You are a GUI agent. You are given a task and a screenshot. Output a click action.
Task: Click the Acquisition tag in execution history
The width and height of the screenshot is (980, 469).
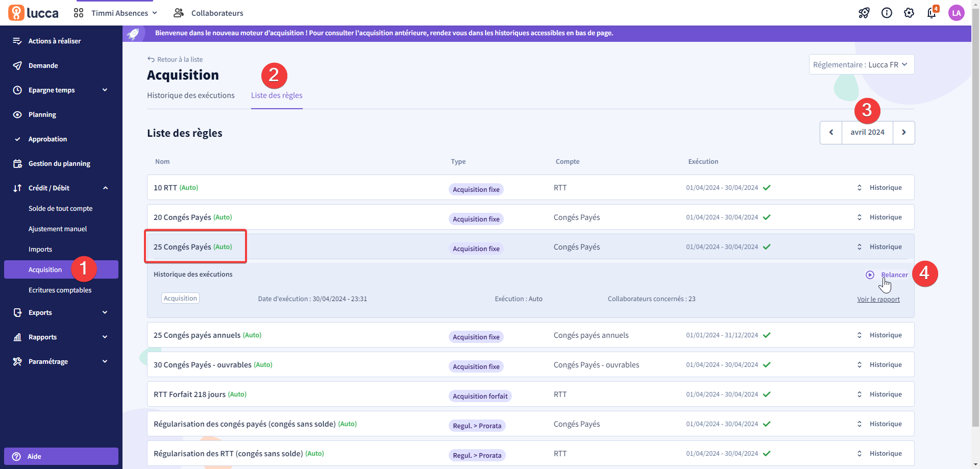180,298
